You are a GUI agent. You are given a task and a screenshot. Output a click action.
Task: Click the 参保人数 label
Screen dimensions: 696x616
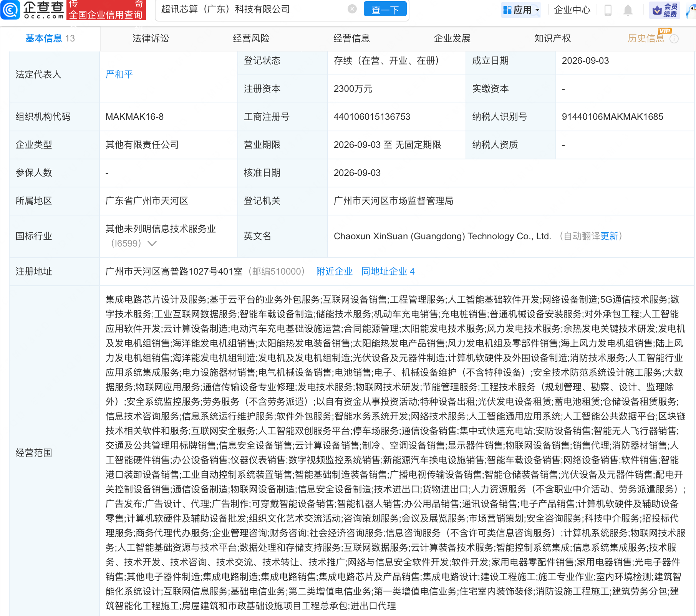[x=34, y=173]
